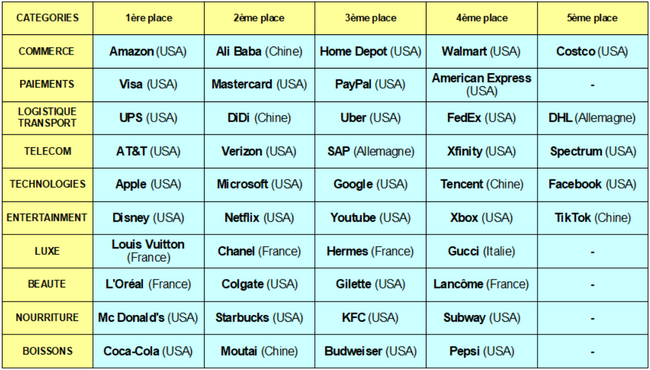Click the L'Oréal (France) cell
Viewport: 650px width, 370px height.
[148, 284]
